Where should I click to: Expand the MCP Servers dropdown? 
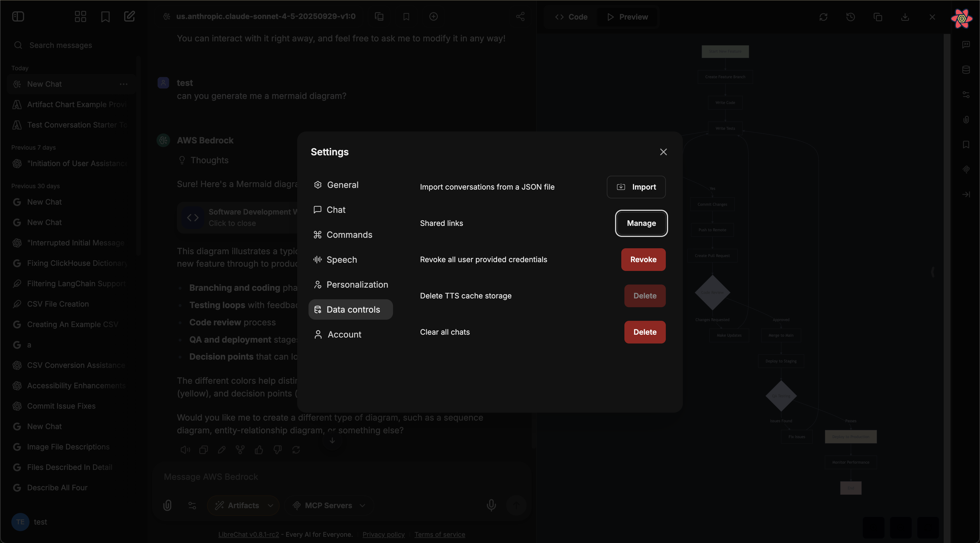363,505
